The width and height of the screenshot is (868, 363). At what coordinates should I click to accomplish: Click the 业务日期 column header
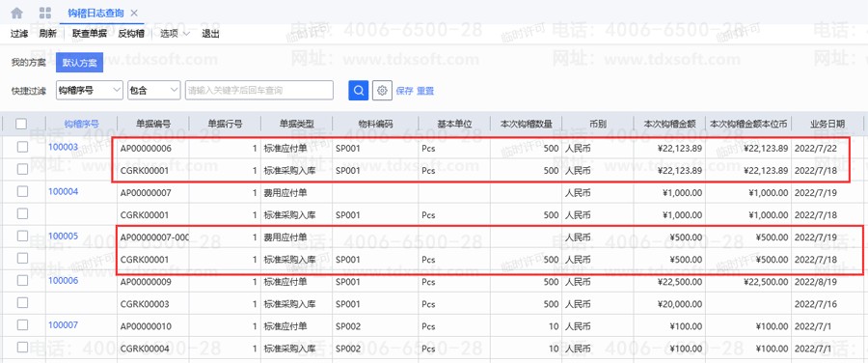point(827,125)
